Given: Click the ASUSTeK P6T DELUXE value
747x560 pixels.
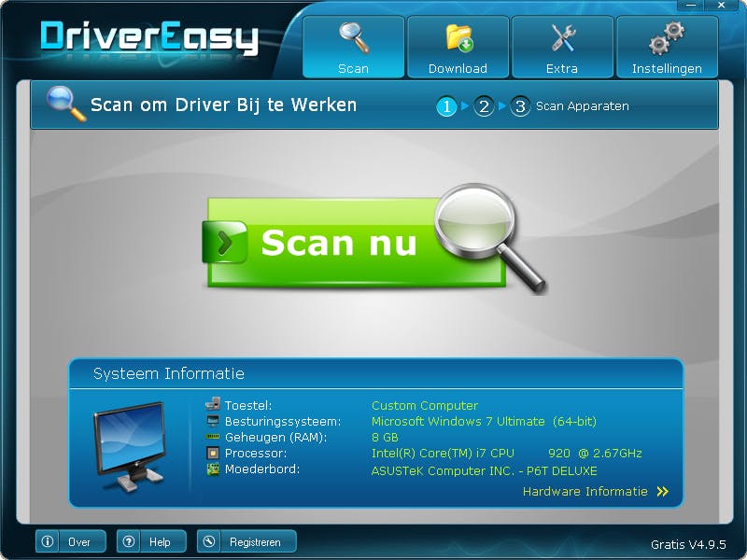Looking at the screenshot, I should pyautogui.click(x=484, y=471).
